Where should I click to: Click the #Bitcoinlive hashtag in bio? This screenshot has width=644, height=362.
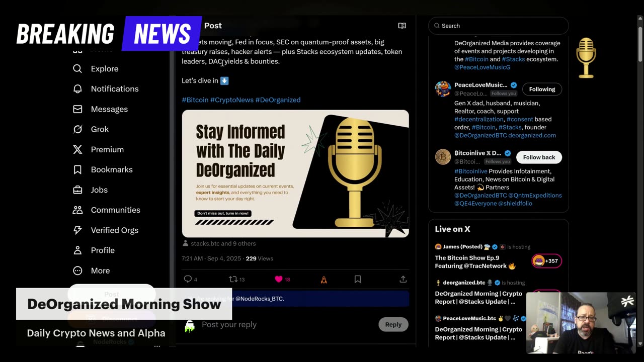pos(470,171)
